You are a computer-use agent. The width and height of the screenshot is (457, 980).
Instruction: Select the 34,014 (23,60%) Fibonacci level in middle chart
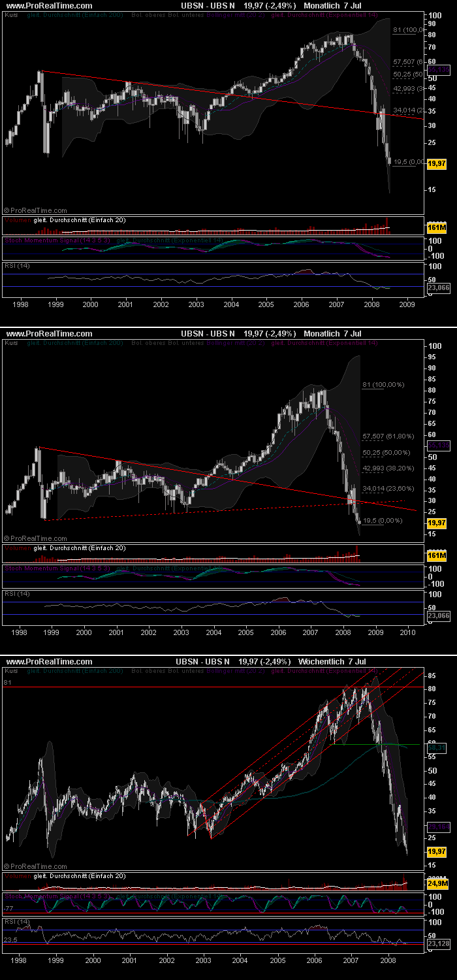(x=386, y=488)
